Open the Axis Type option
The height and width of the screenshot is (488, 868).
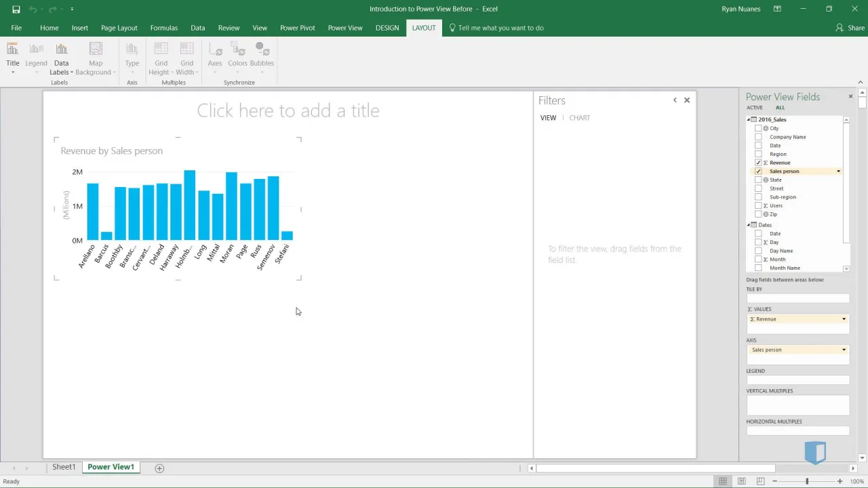[132, 59]
